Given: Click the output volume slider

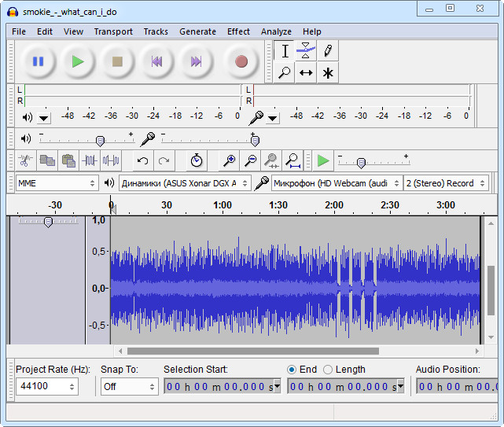Looking at the screenshot, I should pyautogui.click(x=100, y=140).
